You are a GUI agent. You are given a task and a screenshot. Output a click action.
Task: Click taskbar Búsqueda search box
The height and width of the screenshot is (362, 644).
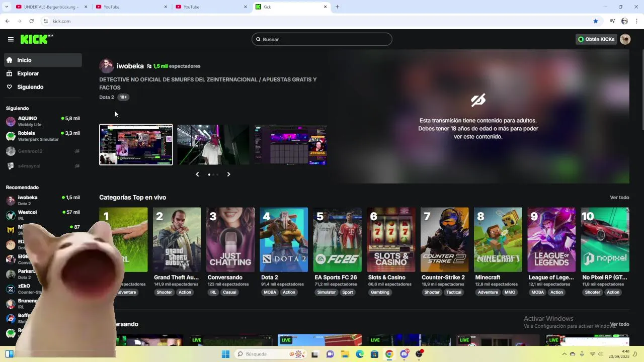click(x=272, y=354)
